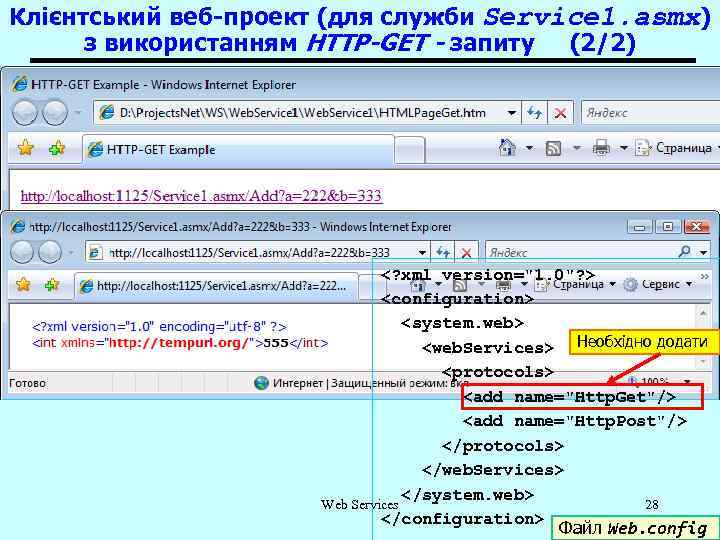Viewport: 720px width, 540px height.
Task: Expand address dropdown in front window
Action: [422, 253]
